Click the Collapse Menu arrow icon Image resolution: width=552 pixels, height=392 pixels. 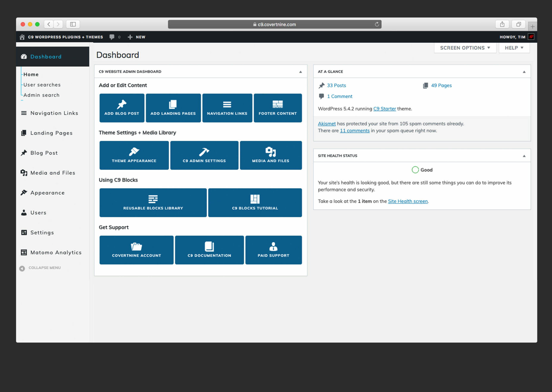point(22,268)
